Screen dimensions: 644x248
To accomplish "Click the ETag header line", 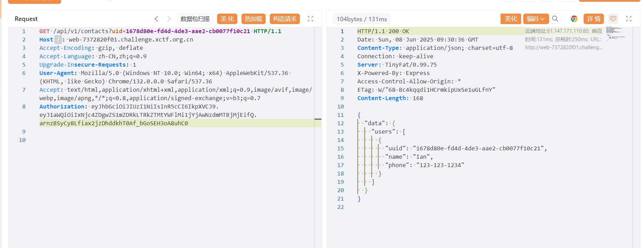I will (426, 90).
